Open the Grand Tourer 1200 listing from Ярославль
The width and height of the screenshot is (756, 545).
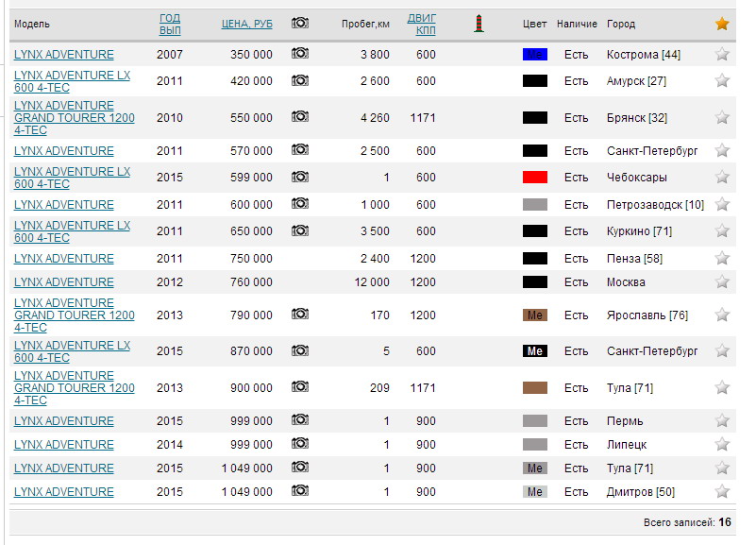coord(75,315)
